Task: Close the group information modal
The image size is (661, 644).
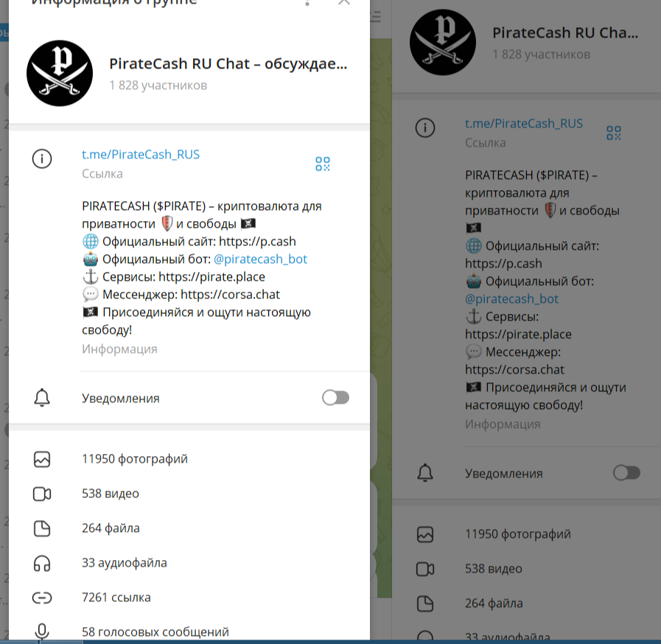Action: coord(344,2)
